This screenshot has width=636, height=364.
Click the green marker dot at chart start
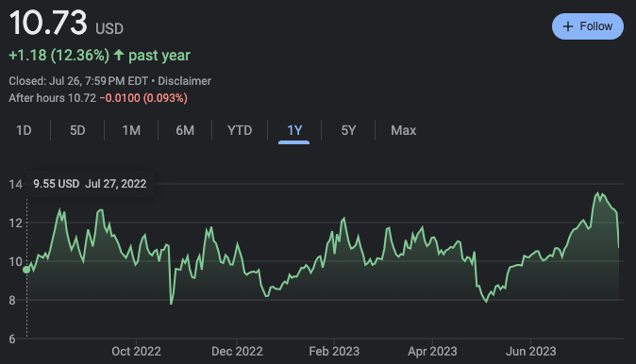[x=26, y=270]
